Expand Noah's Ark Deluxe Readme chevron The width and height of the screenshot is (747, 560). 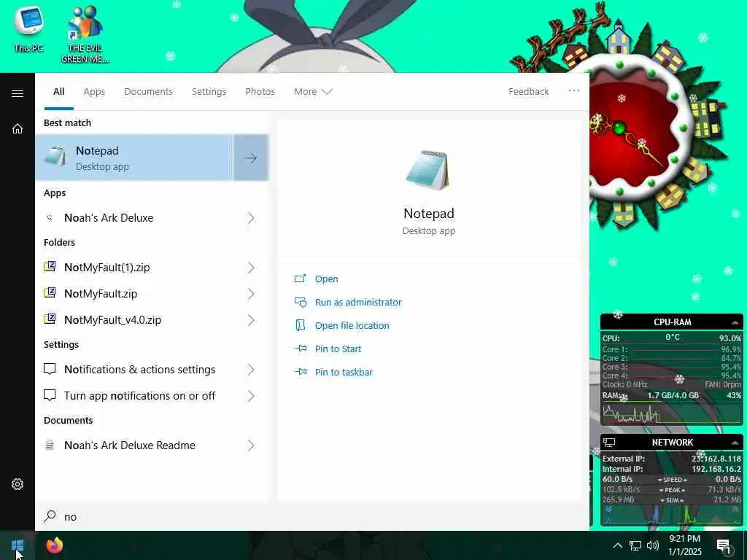(251, 446)
